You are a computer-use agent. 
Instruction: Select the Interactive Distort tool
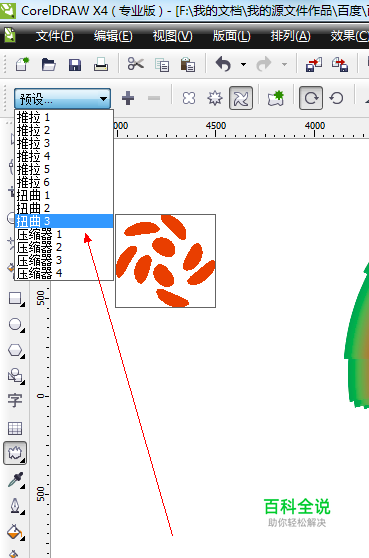coord(15,453)
